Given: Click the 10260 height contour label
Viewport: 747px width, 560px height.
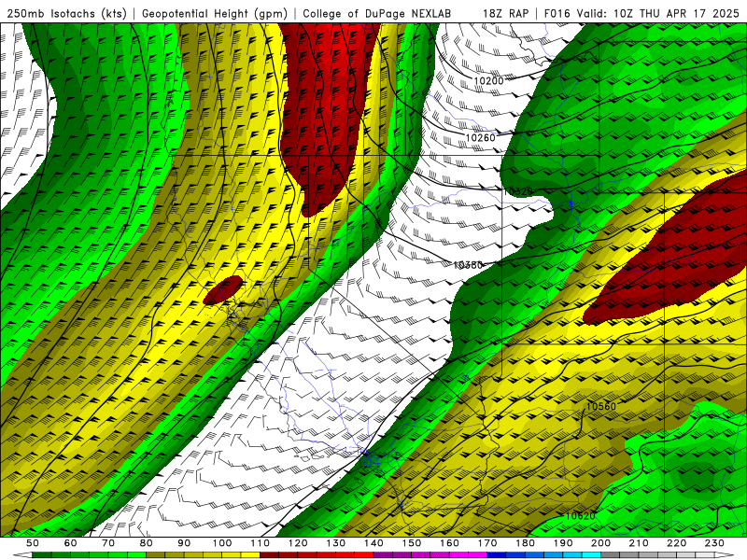Looking at the screenshot, I should [x=480, y=137].
